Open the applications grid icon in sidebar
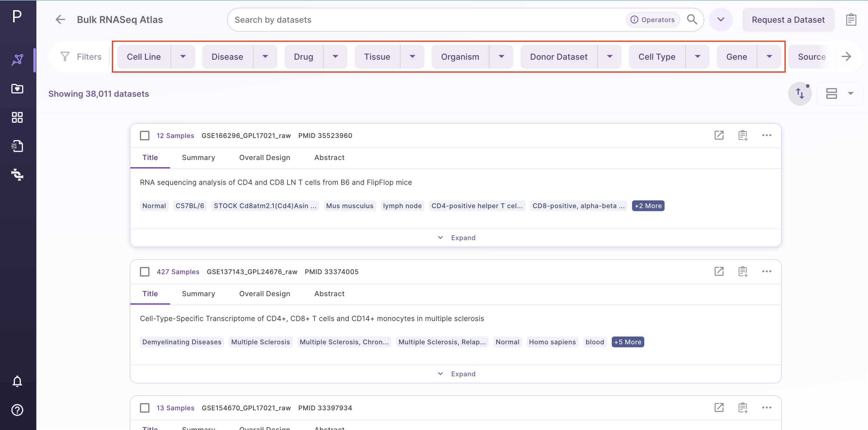The height and width of the screenshot is (430, 868). click(17, 117)
